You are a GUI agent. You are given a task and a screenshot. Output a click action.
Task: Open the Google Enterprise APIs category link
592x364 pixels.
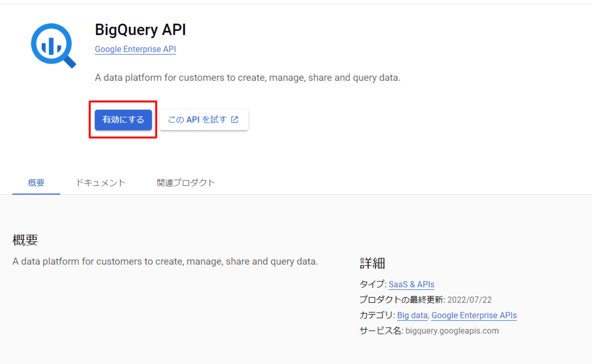474,315
